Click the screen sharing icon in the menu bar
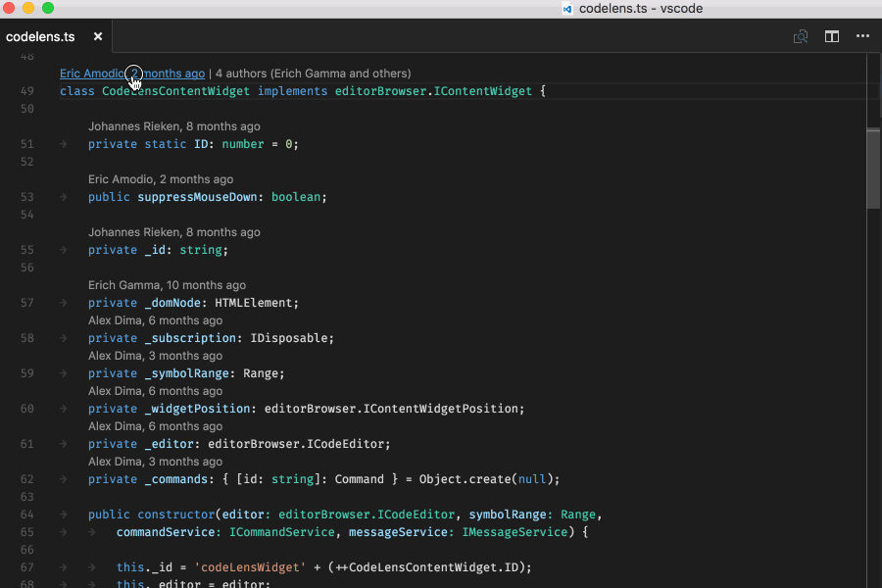882x588 pixels. point(568,9)
